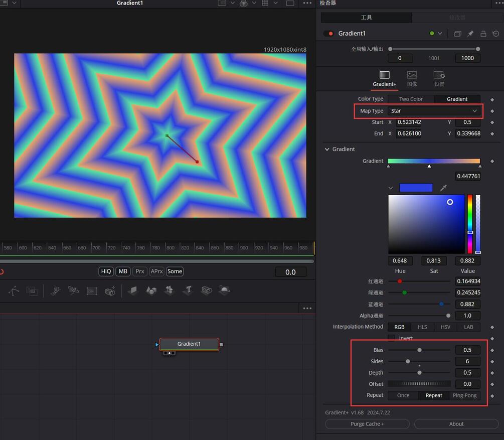Open the Gradient+ controls tab

pyautogui.click(x=385, y=79)
